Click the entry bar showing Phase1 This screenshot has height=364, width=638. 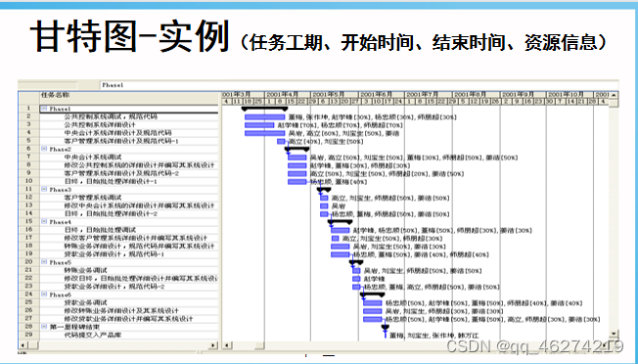coord(359,85)
